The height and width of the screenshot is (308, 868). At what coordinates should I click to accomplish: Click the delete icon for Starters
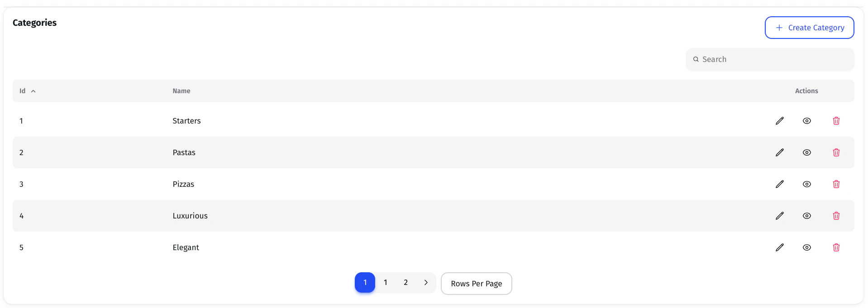click(x=836, y=121)
